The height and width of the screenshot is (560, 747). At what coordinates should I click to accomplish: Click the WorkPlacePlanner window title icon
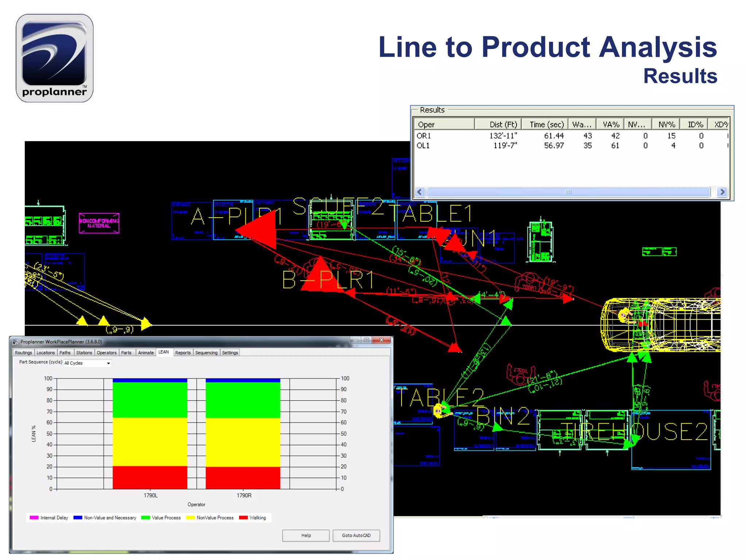15,342
